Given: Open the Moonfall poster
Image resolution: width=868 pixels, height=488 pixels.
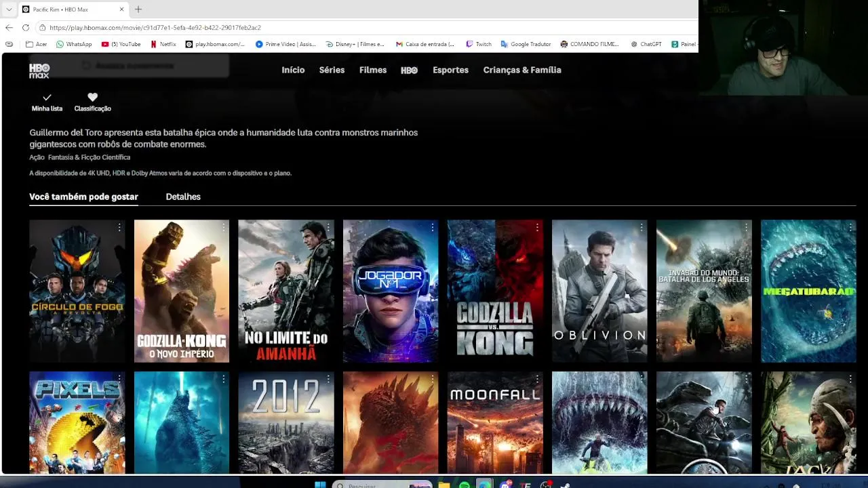Looking at the screenshot, I should pyautogui.click(x=494, y=422).
